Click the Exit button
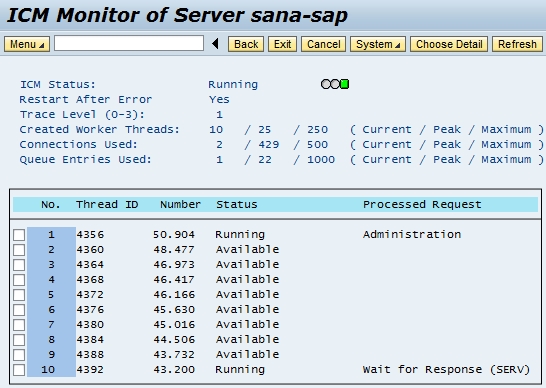The height and width of the screenshot is (388, 546). [x=282, y=44]
